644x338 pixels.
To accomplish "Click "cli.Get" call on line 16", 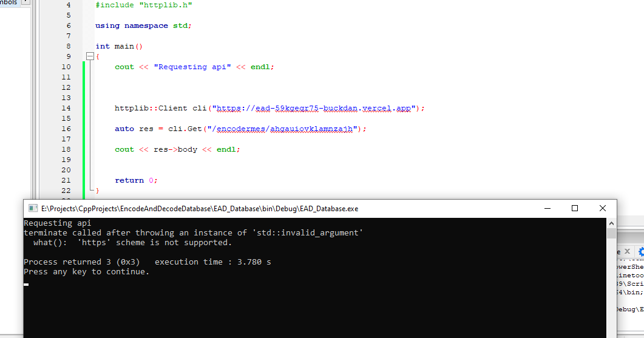I will coord(185,129).
